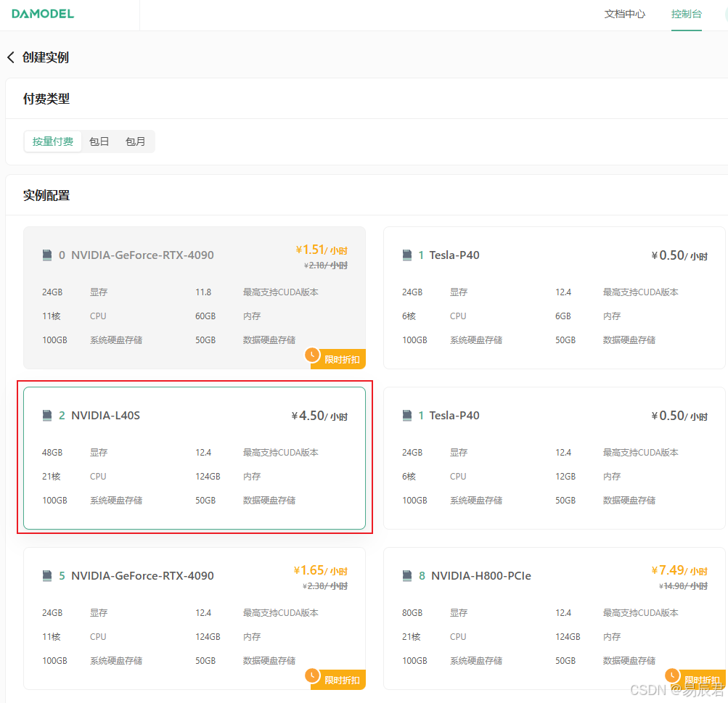Click the ¥1.51/小时 discounted price
Screen dimensions: 728x703
pyautogui.click(x=322, y=250)
